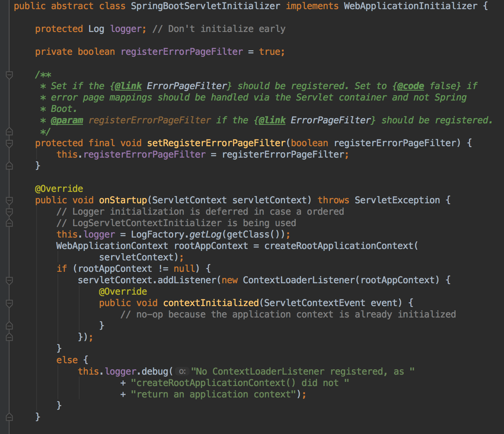This screenshot has width=504, height=434.
Task: Click the '@param' Javadoc tag
Action: click(67, 120)
